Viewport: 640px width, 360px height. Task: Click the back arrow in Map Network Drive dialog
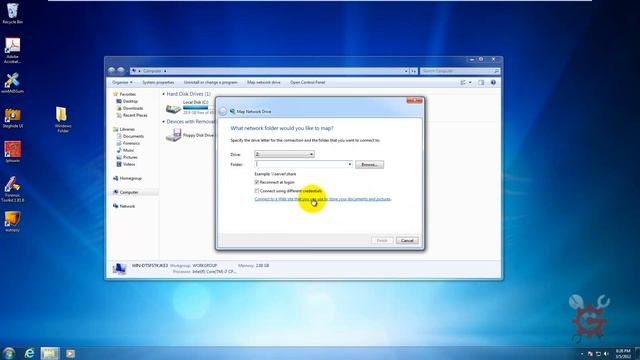223,111
